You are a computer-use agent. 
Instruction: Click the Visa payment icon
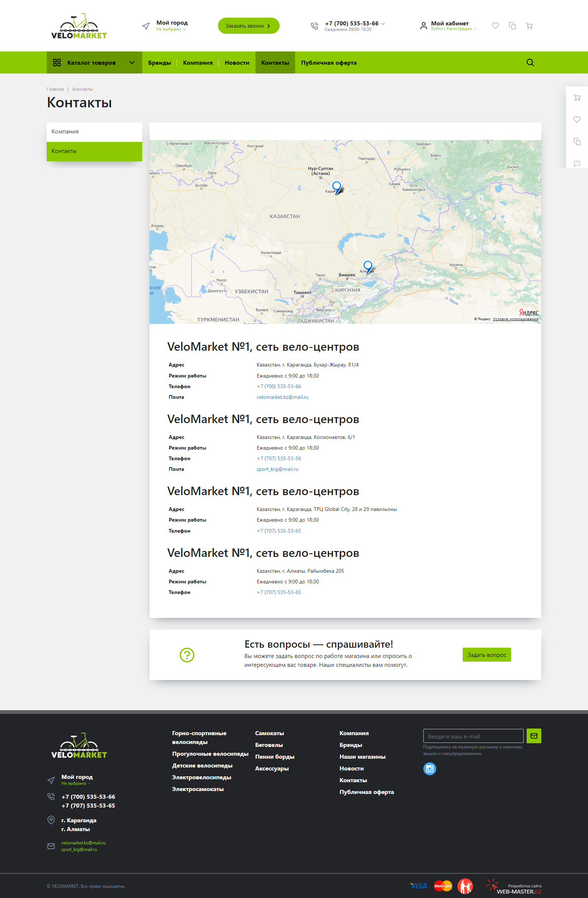click(419, 886)
